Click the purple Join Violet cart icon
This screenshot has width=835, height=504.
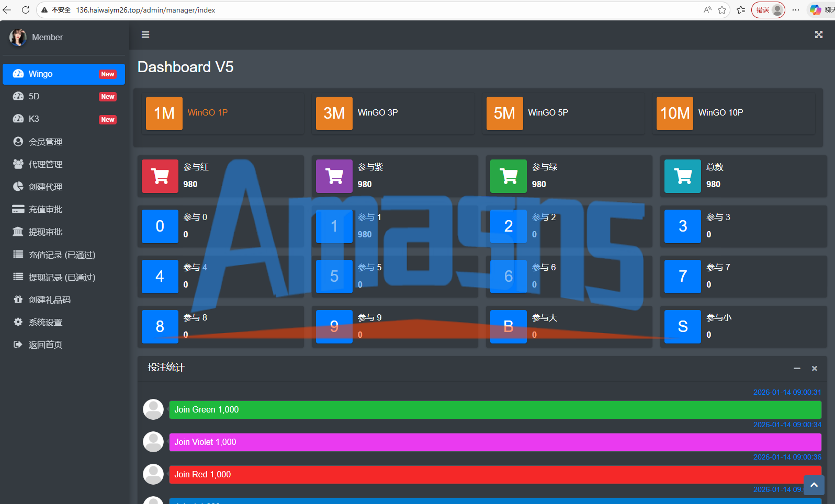(x=334, y=176)
